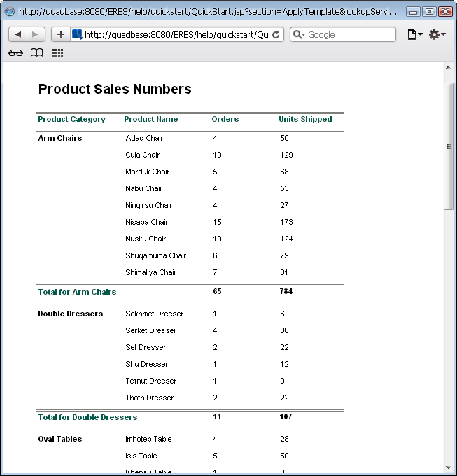Close the browser window

tap(445, 12)
